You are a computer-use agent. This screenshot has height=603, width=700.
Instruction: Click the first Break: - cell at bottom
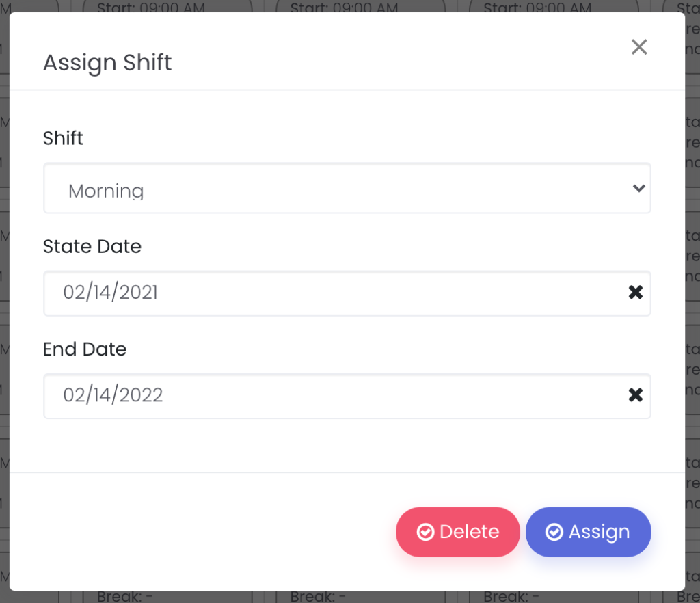[x=125, y=597]
